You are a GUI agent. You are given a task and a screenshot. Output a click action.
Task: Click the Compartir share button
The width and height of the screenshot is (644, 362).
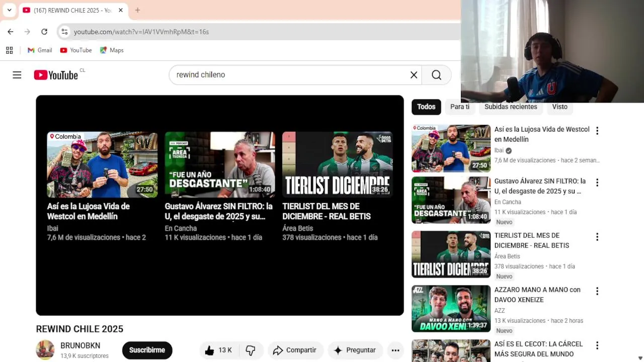[x=295, y=350]
